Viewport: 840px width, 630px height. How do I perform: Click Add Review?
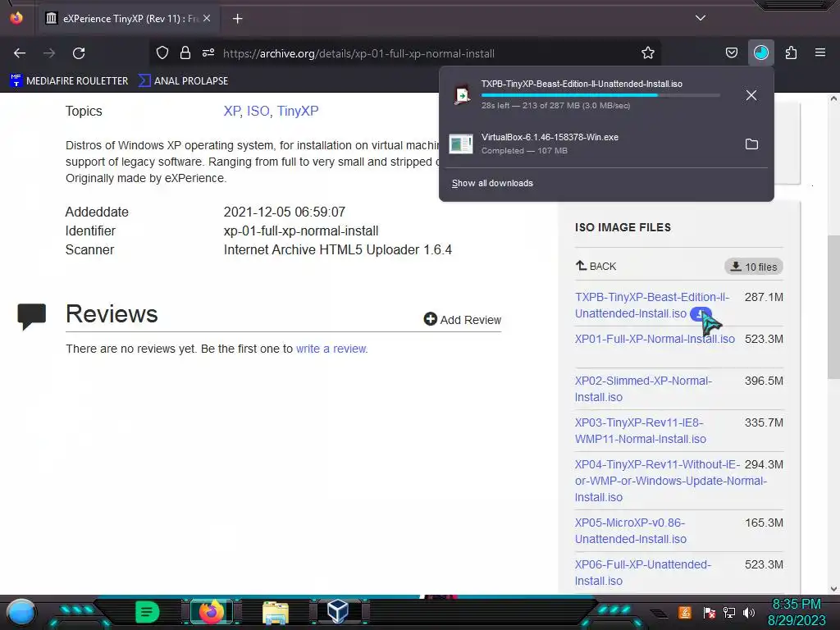tap(463, 319)
